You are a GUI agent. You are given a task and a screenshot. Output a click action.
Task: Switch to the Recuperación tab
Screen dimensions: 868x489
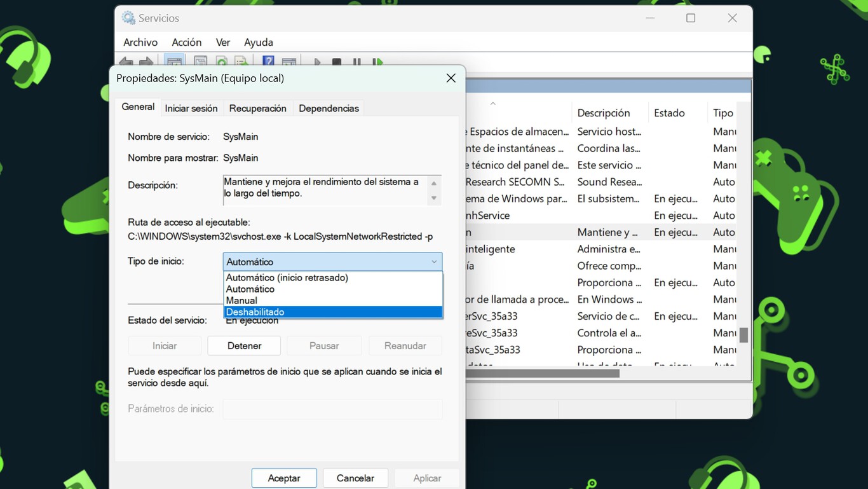257,108
